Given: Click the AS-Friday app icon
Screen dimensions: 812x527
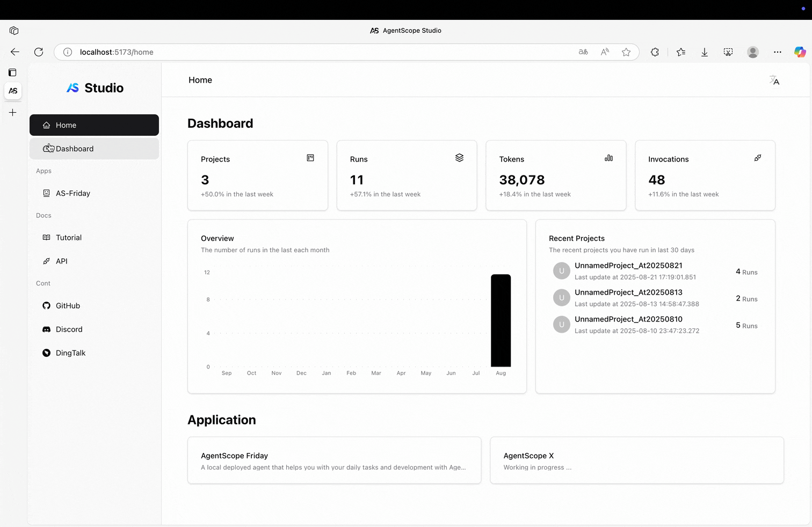Looking at the screenshot, I should pyautogui.click(x=46, y=193).
